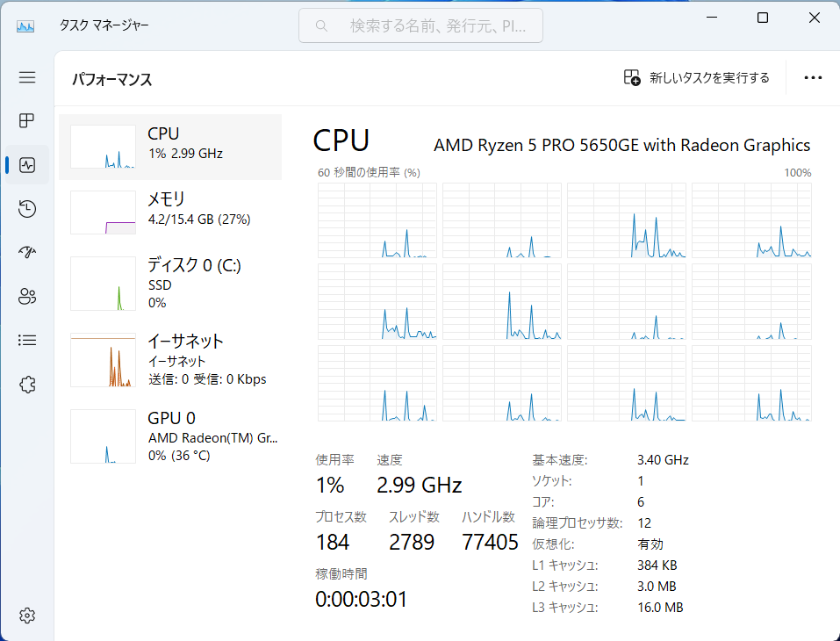
Task: Click the virtualization value 有効
Action: click(650, 544)
